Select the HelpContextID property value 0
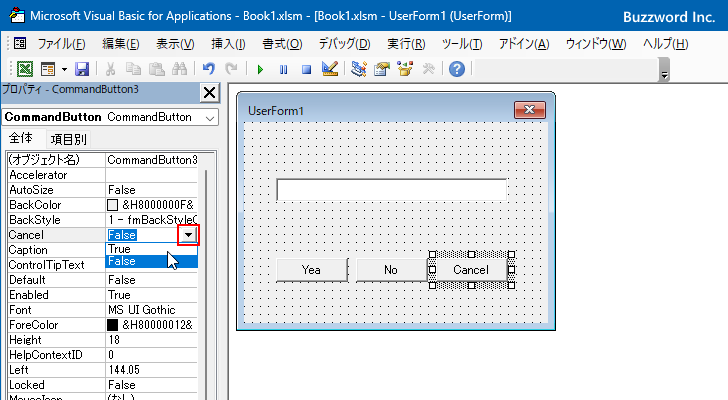Image resolution: width=728 pixels, height=400 pixels. pos(152,355)
